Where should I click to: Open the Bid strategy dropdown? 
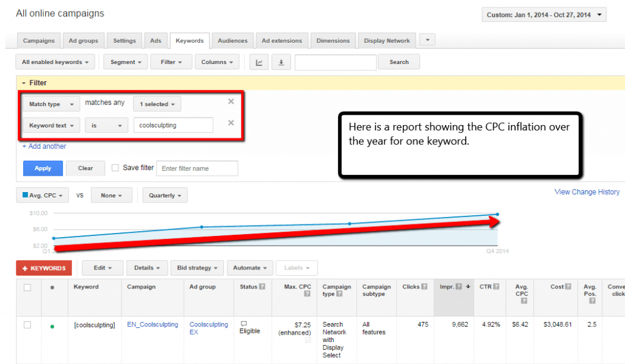197,268
